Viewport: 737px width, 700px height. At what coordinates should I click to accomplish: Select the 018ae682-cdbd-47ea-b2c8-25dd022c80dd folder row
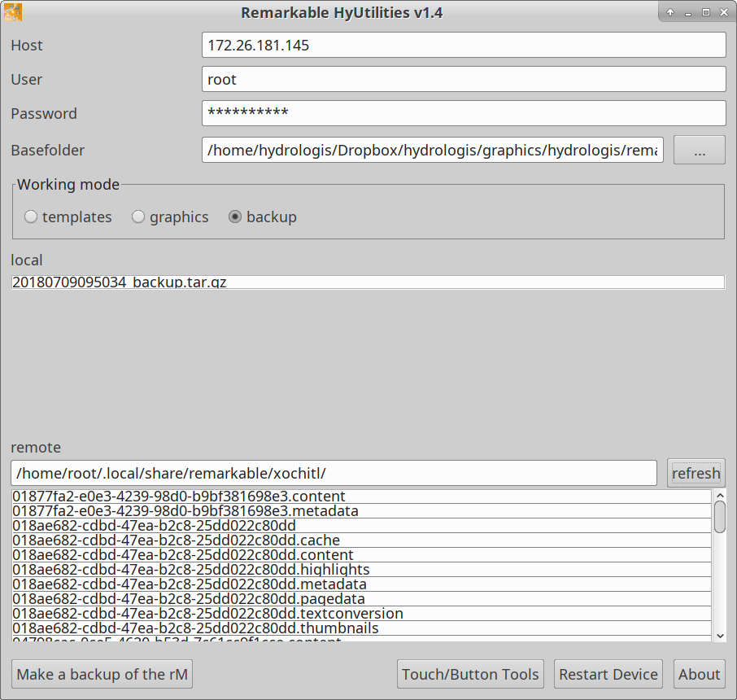coord(361,526)
